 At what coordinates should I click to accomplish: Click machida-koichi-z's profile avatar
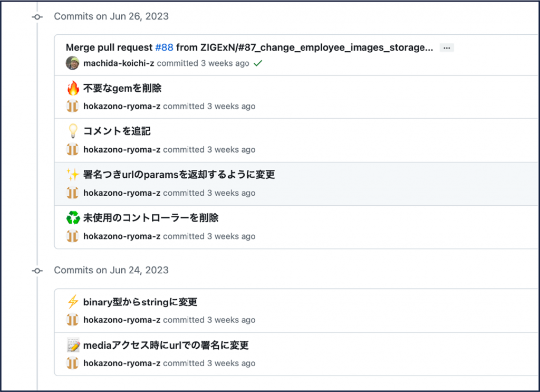click(x=72, y=63)
